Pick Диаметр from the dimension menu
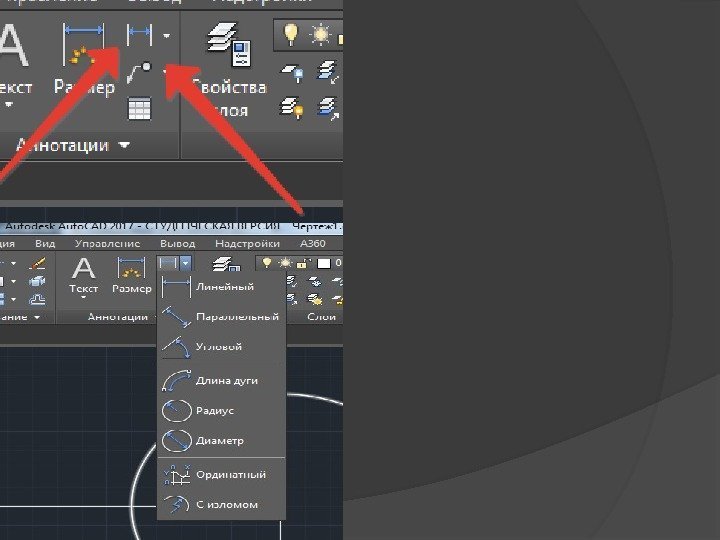The image size is (720, 540). 221,441
